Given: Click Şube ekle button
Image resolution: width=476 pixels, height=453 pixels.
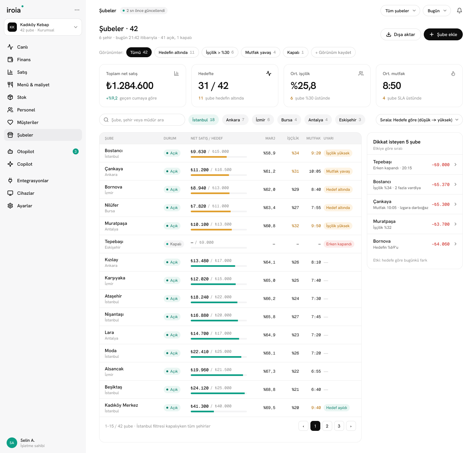Looking at the screenshot, I should click(443, 34).
